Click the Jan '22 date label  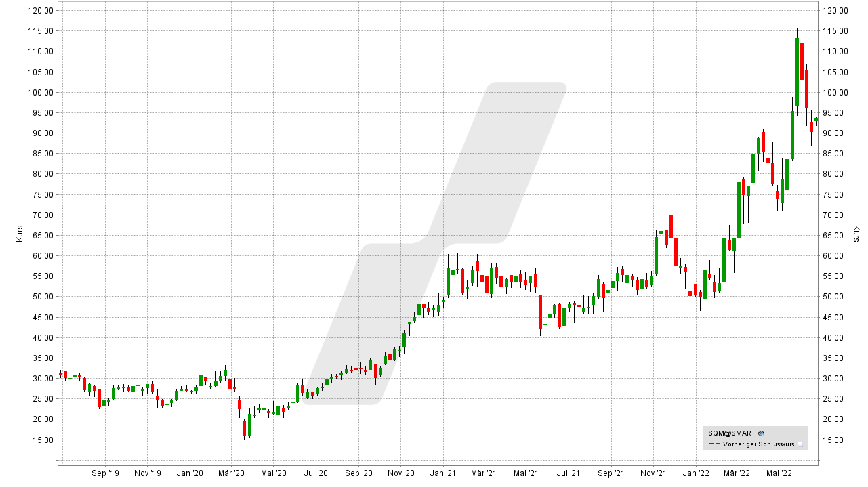(x=695, y=473)
